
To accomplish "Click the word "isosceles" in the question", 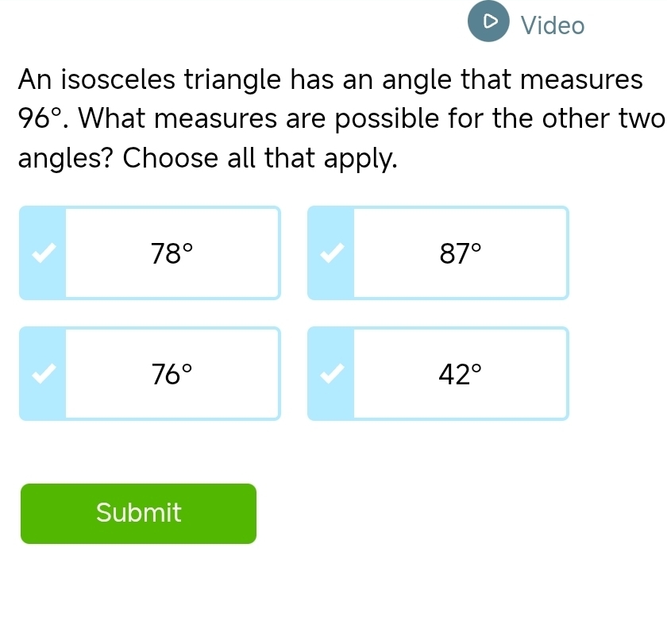I will [x=121, y=80].
